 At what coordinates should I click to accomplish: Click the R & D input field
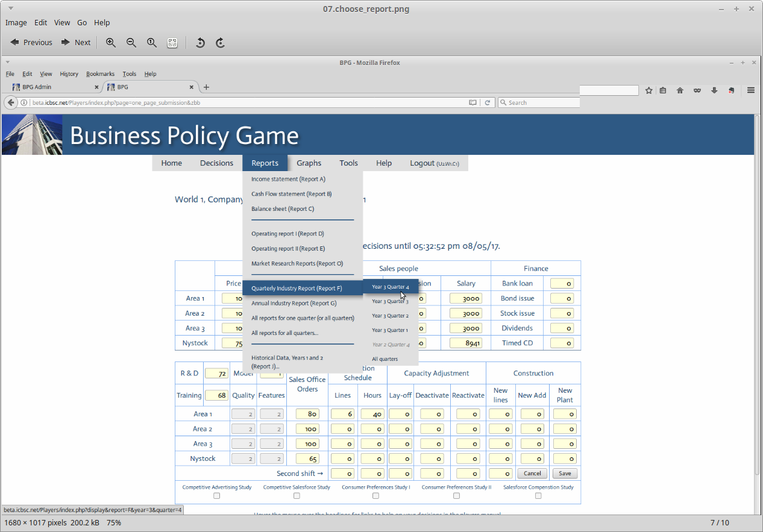(216, 374)
